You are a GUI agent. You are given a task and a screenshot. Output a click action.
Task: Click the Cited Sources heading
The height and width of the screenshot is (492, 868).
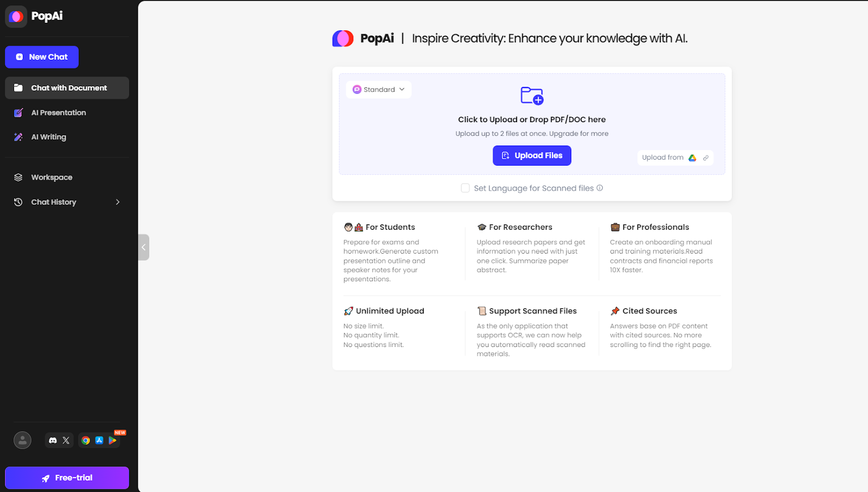click(x=649, y=311)
